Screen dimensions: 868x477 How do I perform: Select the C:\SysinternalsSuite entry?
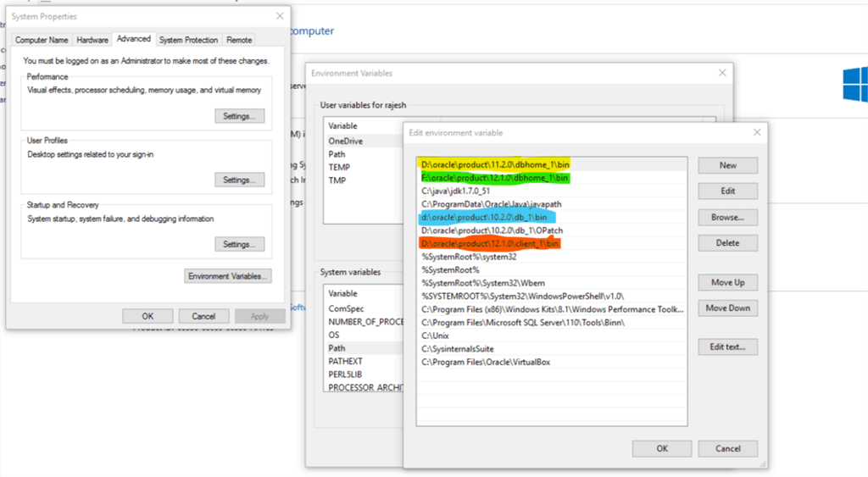click(551, 348)
